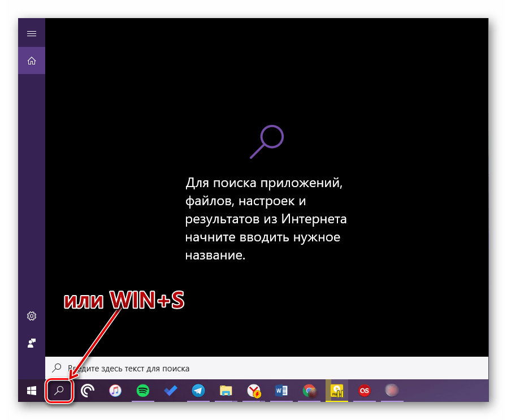Launch iTunes from the taskbar
The width and height of the screenshot is (507, 420).
coord(115,391)
